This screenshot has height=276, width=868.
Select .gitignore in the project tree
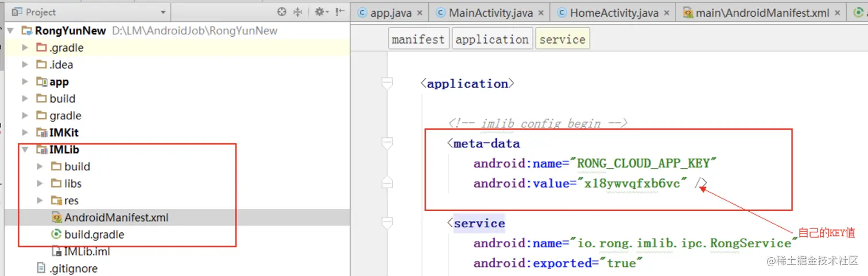pyautogui.click(x=73, y=268)
